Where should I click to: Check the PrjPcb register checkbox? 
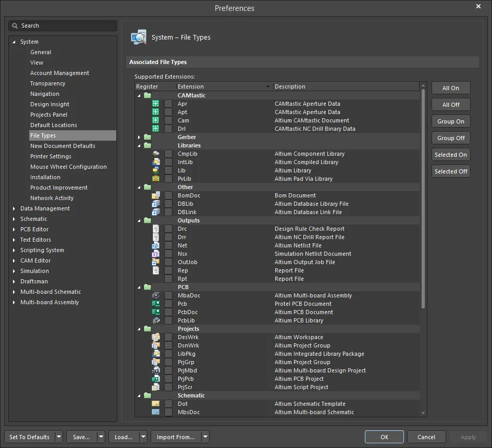click(168, 379)
